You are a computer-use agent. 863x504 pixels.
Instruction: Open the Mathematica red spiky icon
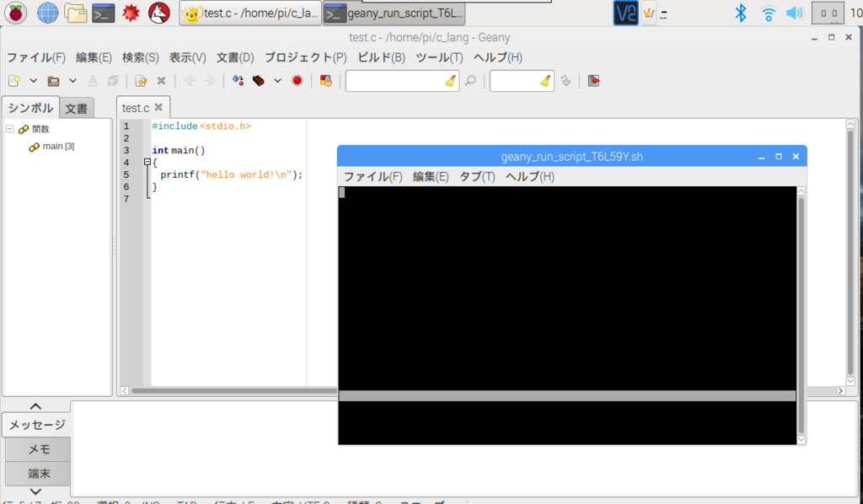click(x=131, y=13)
